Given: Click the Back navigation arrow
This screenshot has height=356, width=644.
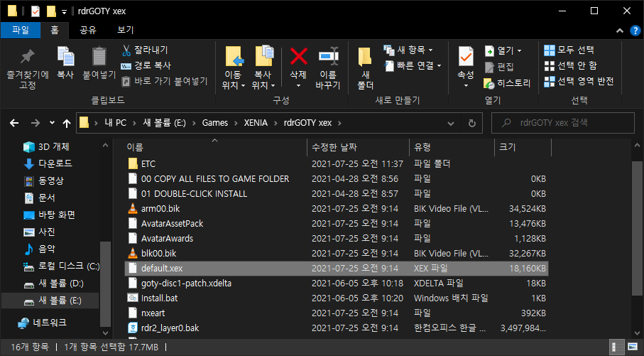Looking at the screenshot, I should tap(14, 123).
